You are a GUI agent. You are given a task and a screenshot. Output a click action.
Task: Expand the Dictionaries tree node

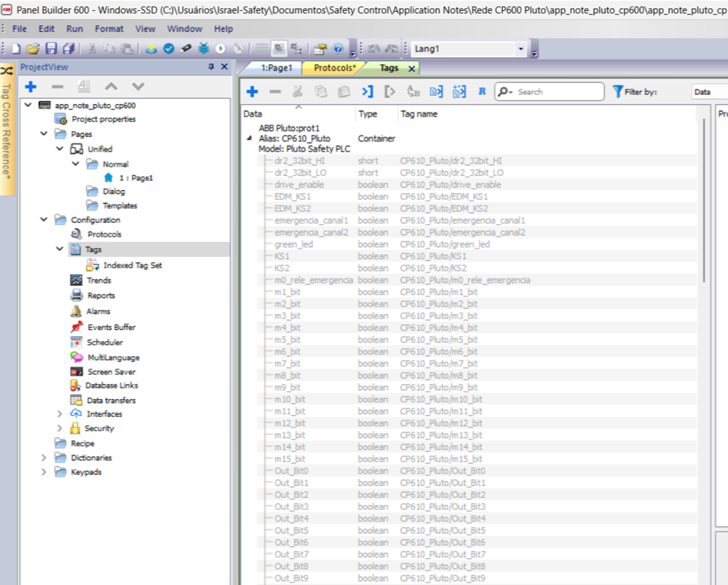tap(44, 458)
